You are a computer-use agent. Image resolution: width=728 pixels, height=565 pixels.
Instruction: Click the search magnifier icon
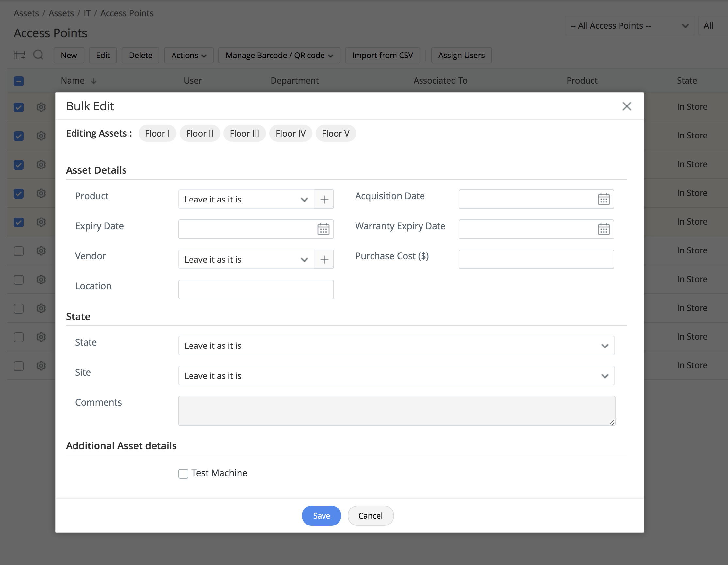pyautogui.click(x=38, y=55)
